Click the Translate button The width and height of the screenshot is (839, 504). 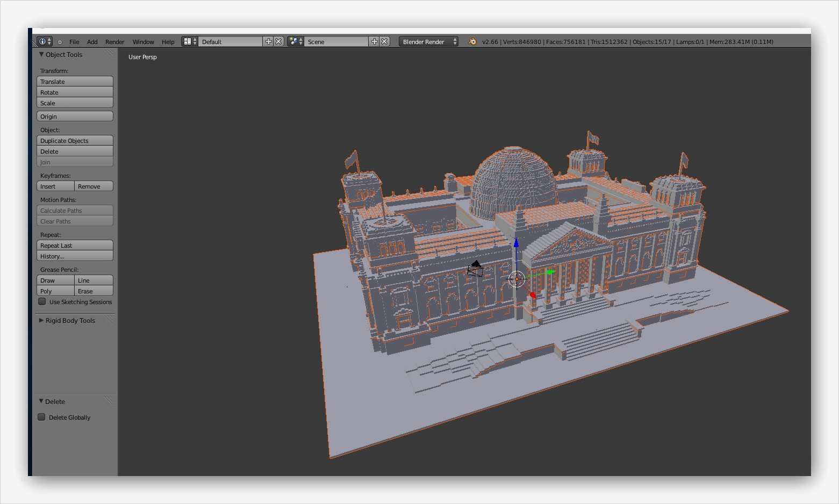point(75,82)
